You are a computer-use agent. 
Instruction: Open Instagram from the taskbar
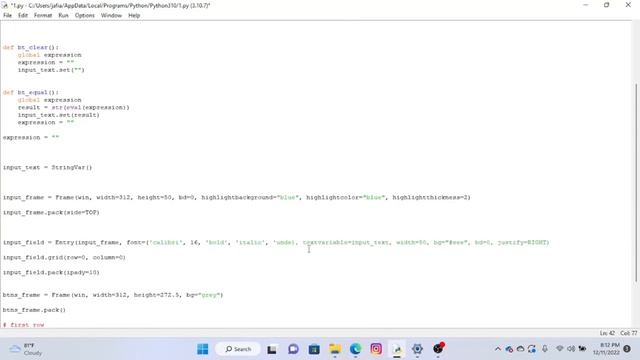tap(376, 349)
